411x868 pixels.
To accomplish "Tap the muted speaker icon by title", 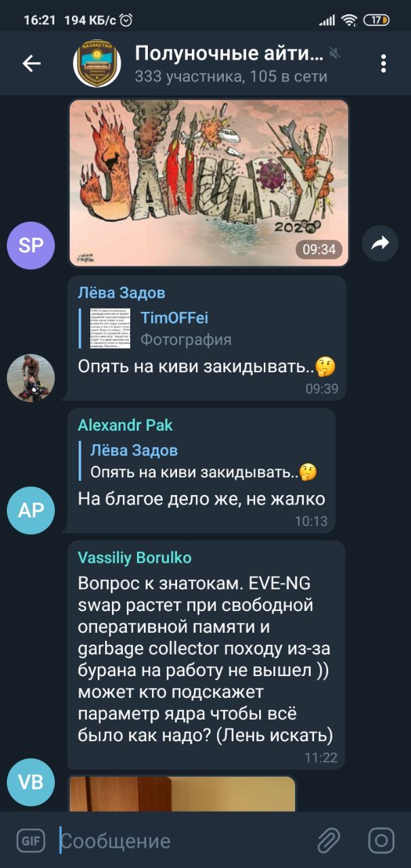I will (334, 53).
